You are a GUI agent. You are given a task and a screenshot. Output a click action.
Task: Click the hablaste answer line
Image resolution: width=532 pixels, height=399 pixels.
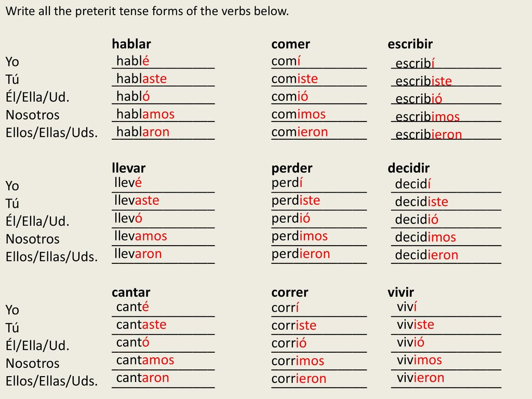tap(163, 79)
